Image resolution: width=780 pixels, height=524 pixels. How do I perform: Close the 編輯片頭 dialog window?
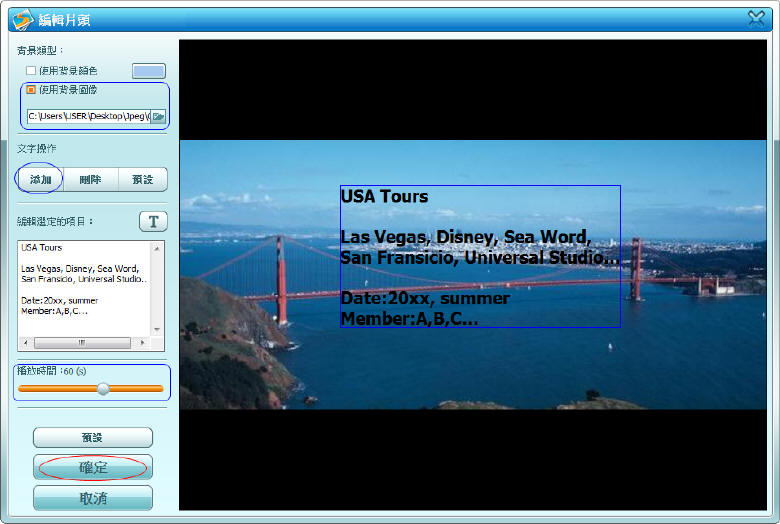pyautogui.click(x=755, y=18)
